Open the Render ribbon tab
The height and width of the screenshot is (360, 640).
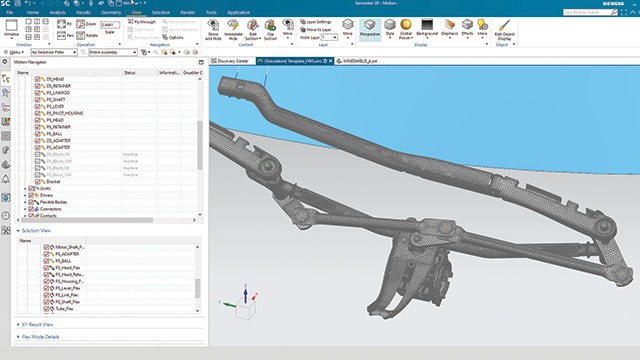point(187,13)
